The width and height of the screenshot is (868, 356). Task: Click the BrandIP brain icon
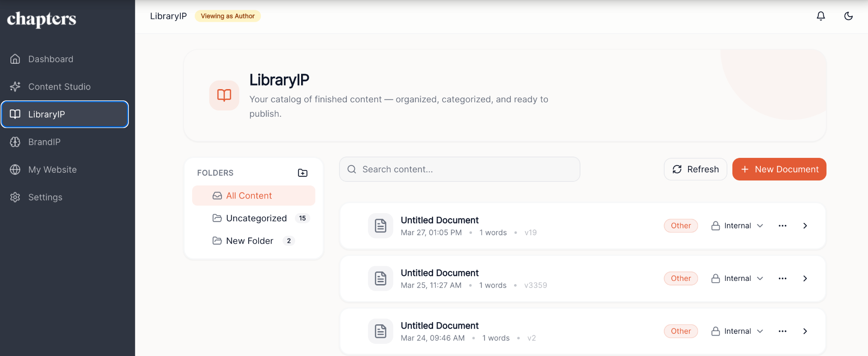pyautogui.click(x=15, y=142)
